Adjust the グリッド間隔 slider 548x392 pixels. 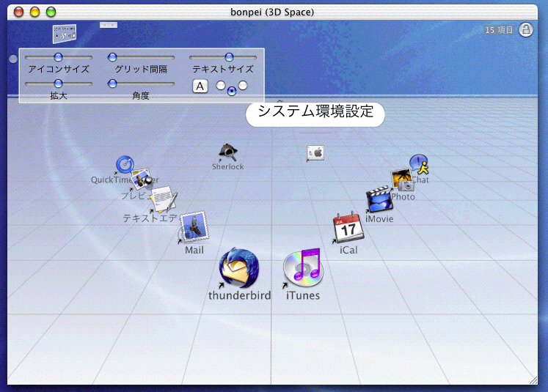pos(141,57)
